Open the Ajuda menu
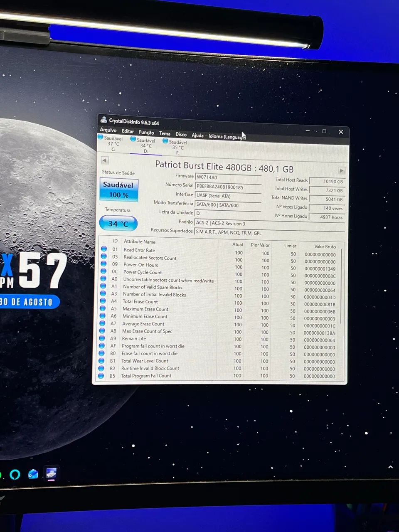This screenshot has width=399, height=532. (x=197, y=135)
